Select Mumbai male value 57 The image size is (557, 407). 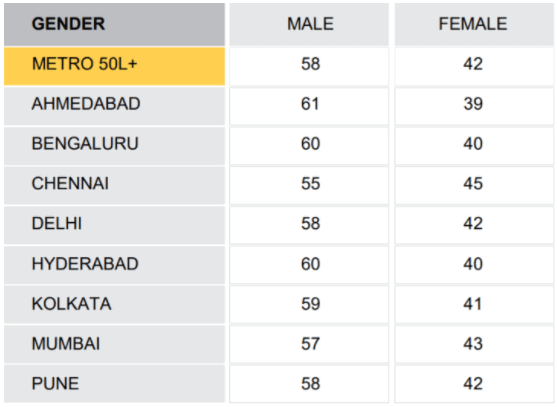309,345
